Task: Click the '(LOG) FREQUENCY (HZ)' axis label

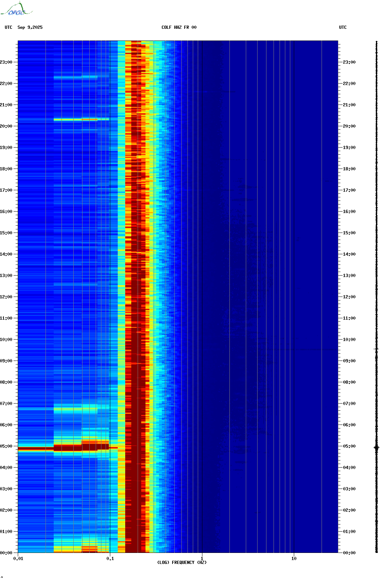Action: point(182,562)
